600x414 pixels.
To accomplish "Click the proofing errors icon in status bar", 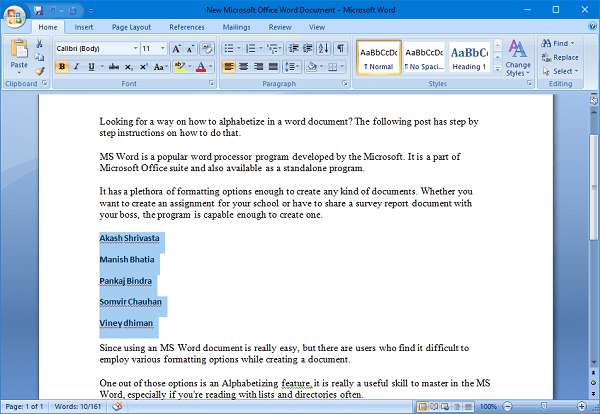I will tap(117, 406).
